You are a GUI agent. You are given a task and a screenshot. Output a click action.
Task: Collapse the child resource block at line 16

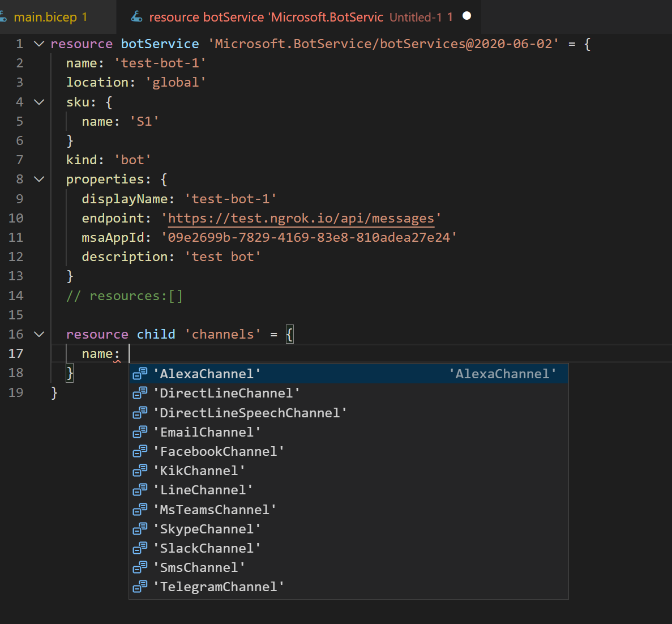pos(39,334)
